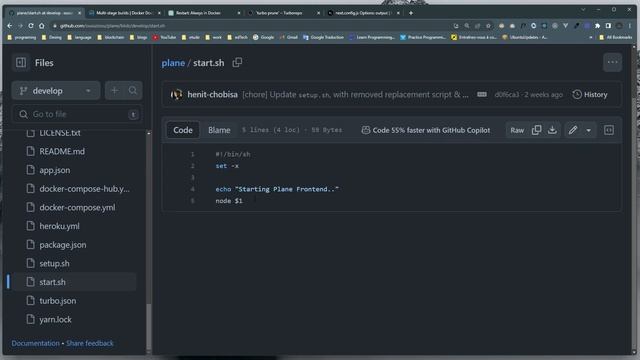This screenshot has height=360, width=640.
Task: Focus the Go to file search box
Action: 78,114
